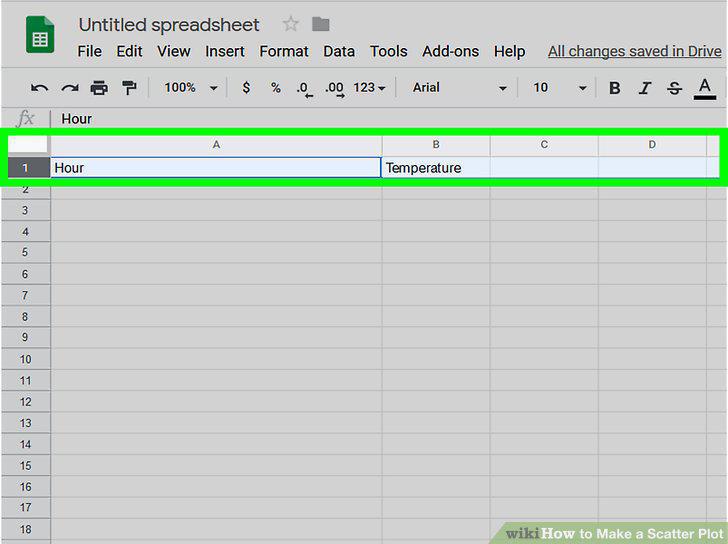Open the Insert menu
728x544 pixels.
(225, 51)
